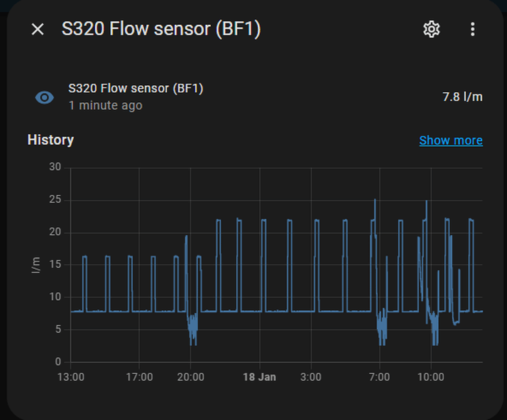The height and width of the screenshot is (420, 507).
Task: Click the History section heading
Action: pos(50,140)
